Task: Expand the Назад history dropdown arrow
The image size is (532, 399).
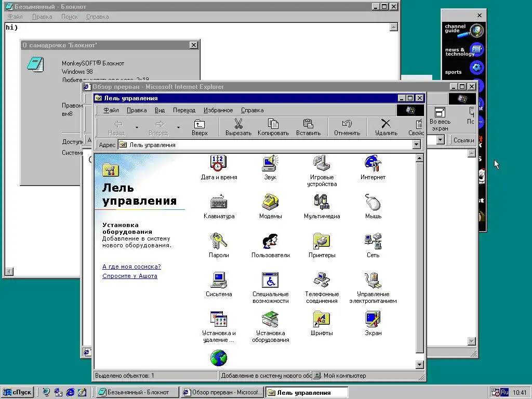Action: [137, 128]
